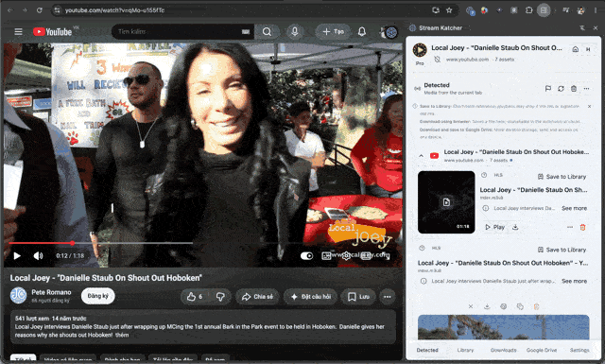Open Pete Romano's channel avatar
The height and width of the screenshot is (364, 605).
pyautogui.click(x=18, y=295)
